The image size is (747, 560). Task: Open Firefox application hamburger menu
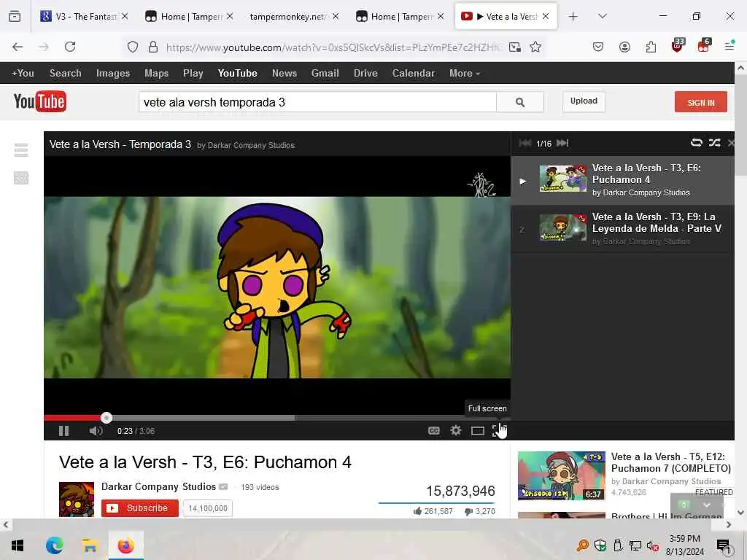(729, 47)
